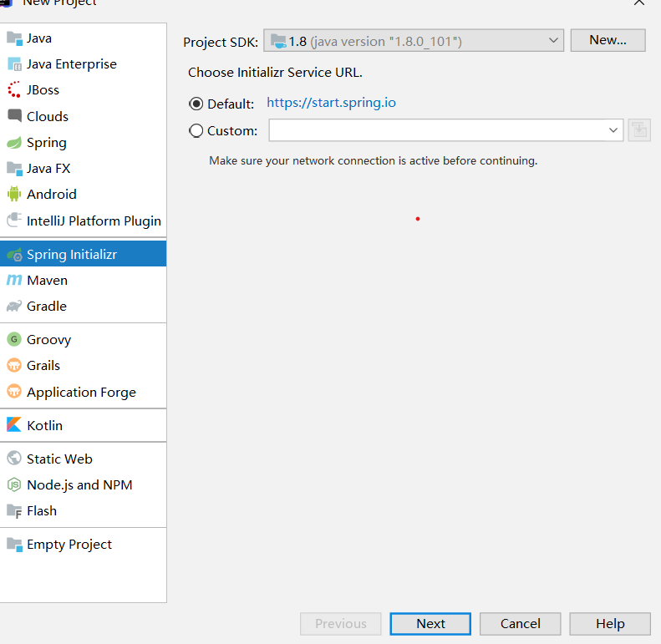The height and width of the screenshot is (644, 661).
Task: Select the 'Flash' list entry
Action: pyautogui.click(x=83, y=511)
